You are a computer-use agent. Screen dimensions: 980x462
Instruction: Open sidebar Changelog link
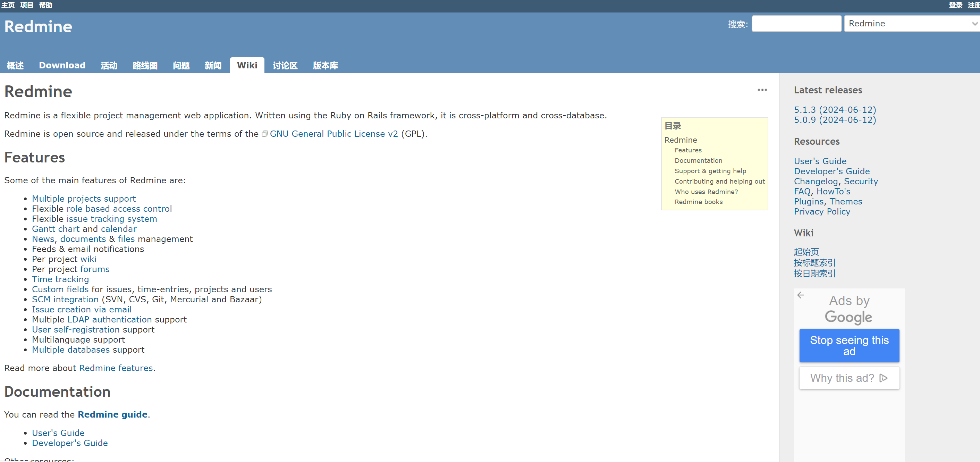pos(816,182)
